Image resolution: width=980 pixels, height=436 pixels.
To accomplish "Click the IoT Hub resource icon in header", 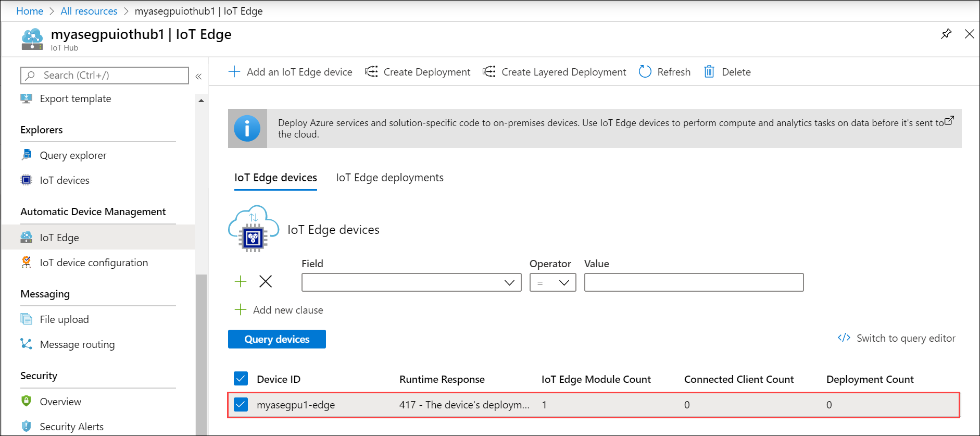I will tap(32, 40).
